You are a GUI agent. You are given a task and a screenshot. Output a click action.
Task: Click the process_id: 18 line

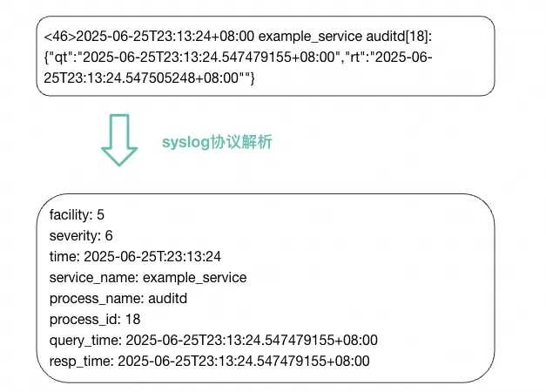(x=95, y=320)
